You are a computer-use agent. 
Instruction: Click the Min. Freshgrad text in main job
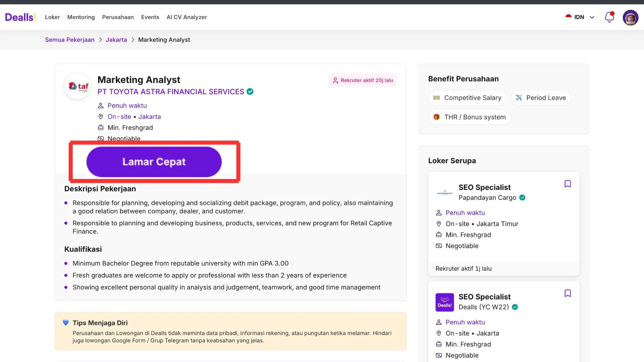coord(130,128)
